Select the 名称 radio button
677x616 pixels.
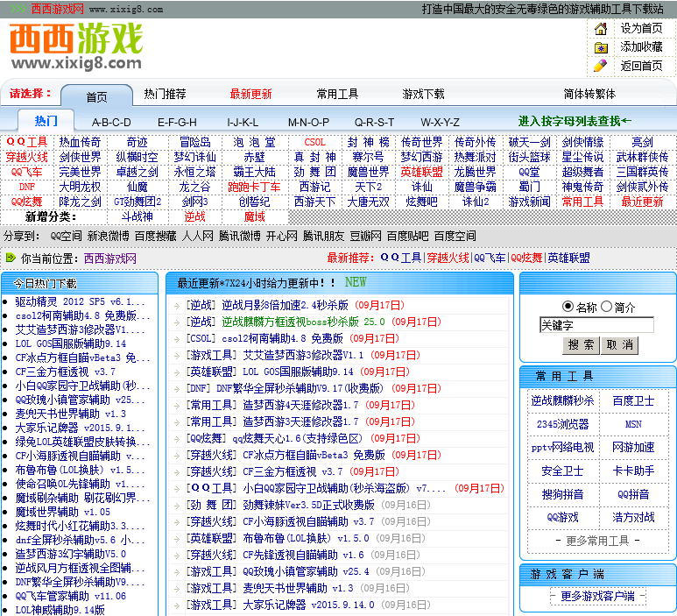click(x=568, y=307)
